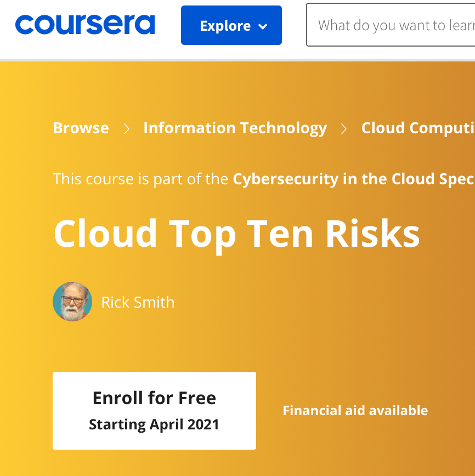
Task: Click the chevron separator after Browse
Action: [126, 128]
